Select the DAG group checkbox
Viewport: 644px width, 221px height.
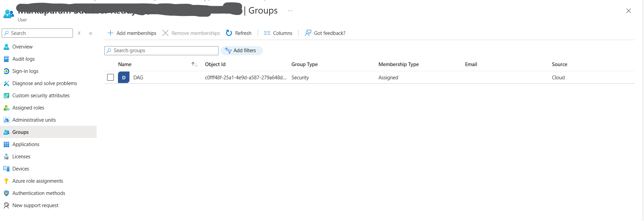coord(110,77)
